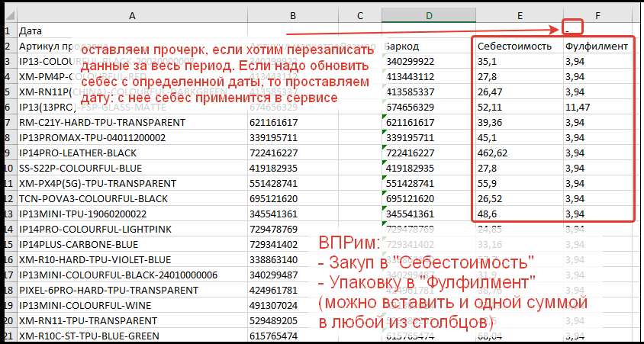
Task: Click column B value 729478769
Action: coord(293,229)
